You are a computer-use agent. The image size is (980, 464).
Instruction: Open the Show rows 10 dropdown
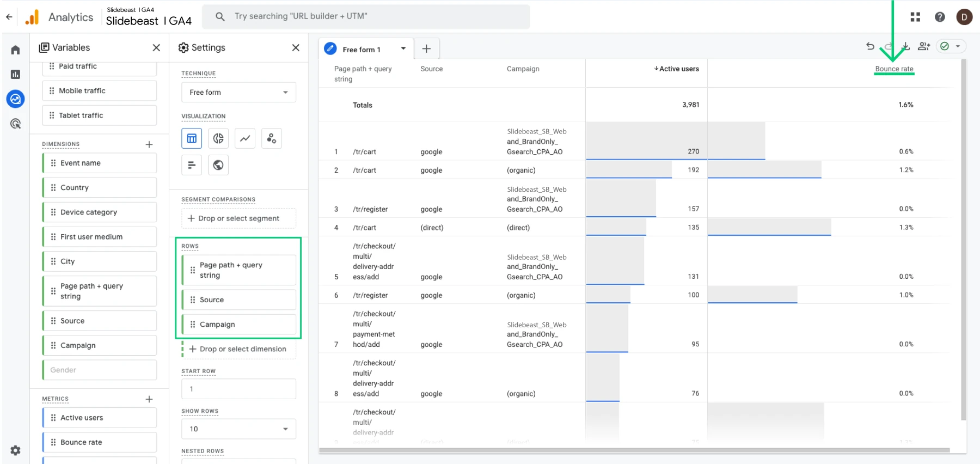(x=238, y=429)
